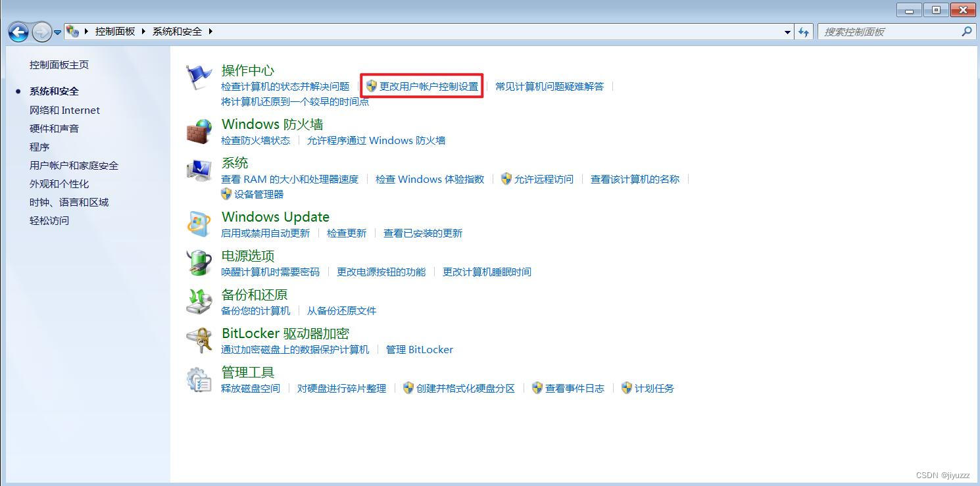980x486 pixels.
Task: Open 唤醒计算机时需要密码 link
Action: tap(270, 272)
